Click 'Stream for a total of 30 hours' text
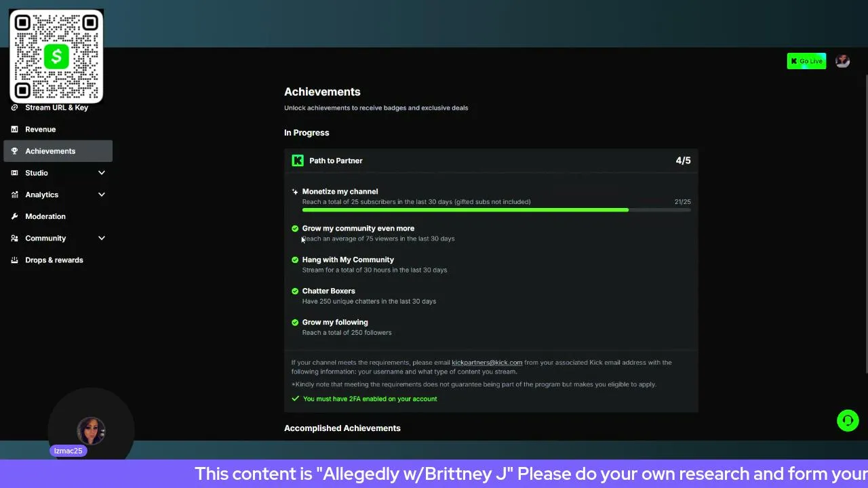The image size is (868, 488). point(374,270)
